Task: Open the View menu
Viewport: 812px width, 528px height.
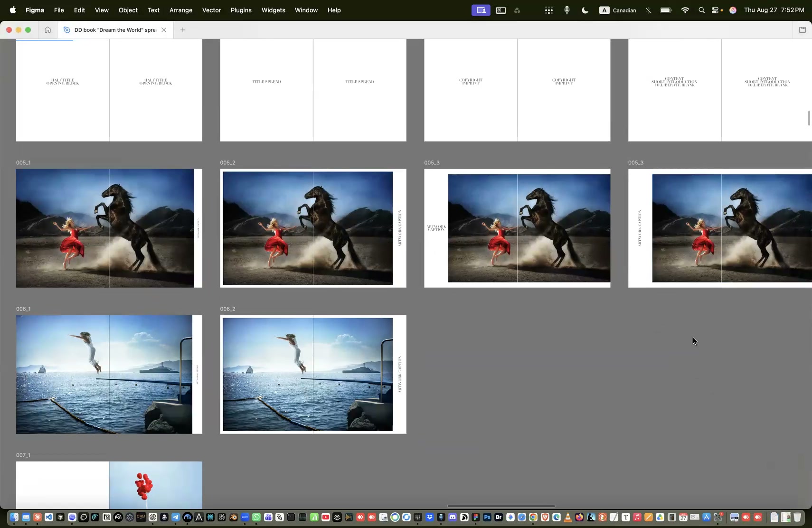Action: tap(102, 10)
